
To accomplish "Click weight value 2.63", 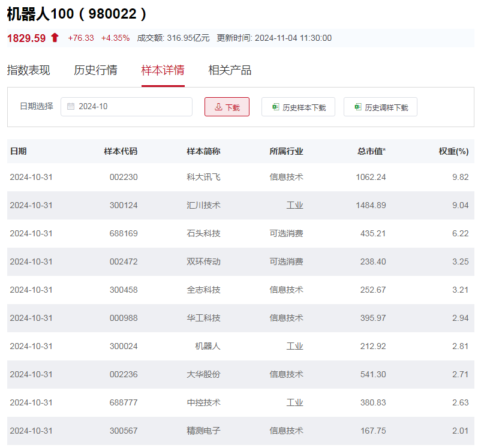I will (461, 402).
